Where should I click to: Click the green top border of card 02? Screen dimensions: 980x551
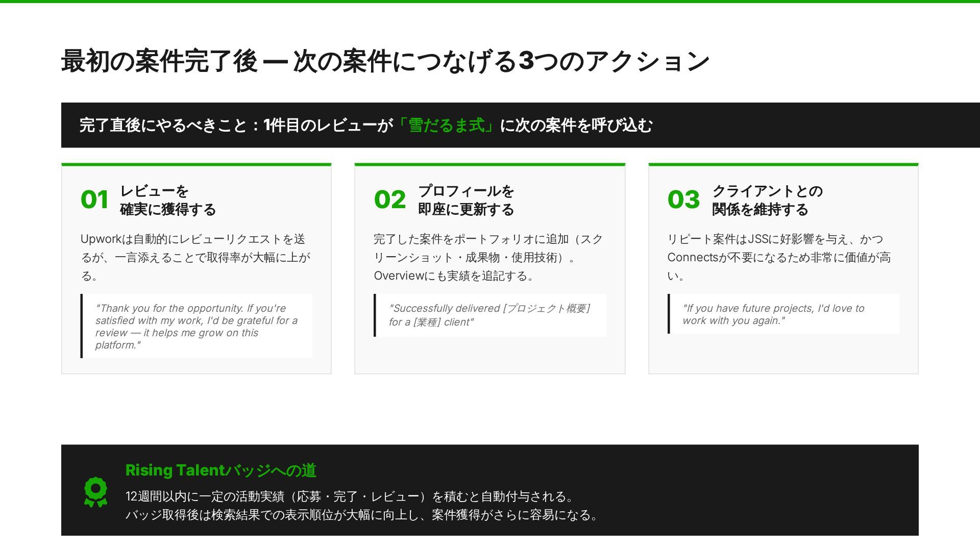(x=489, y=164)
